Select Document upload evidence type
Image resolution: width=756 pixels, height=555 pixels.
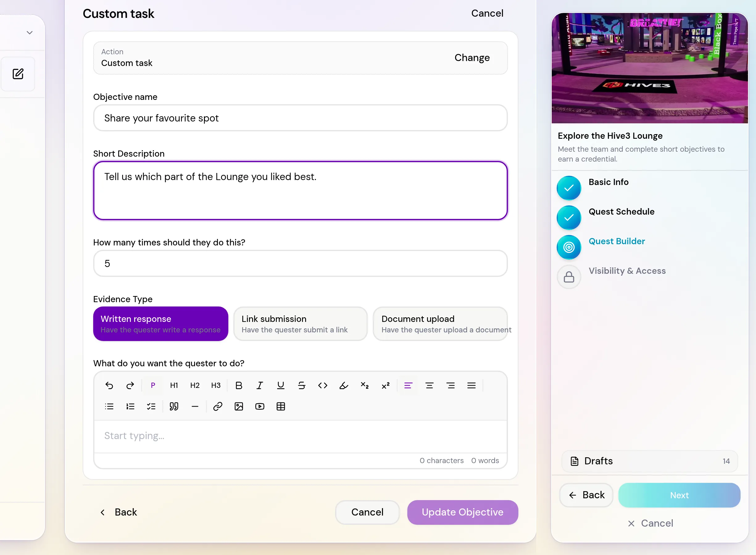tap(440, 323)
